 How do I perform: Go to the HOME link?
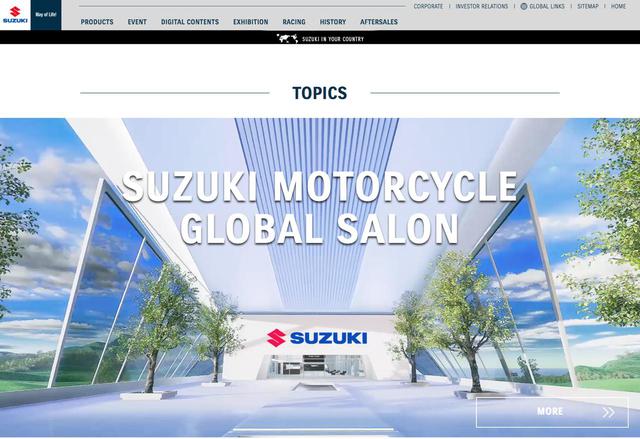(x=618, y=7)
